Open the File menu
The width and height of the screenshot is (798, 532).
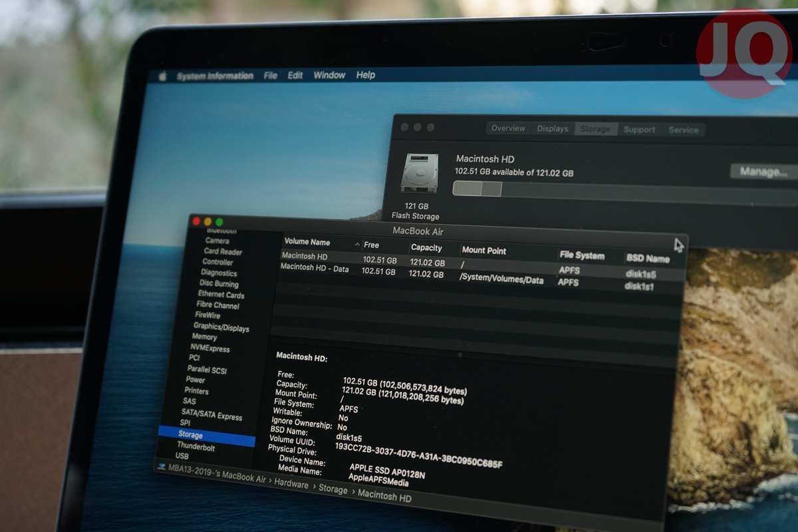tap(270, 76)
